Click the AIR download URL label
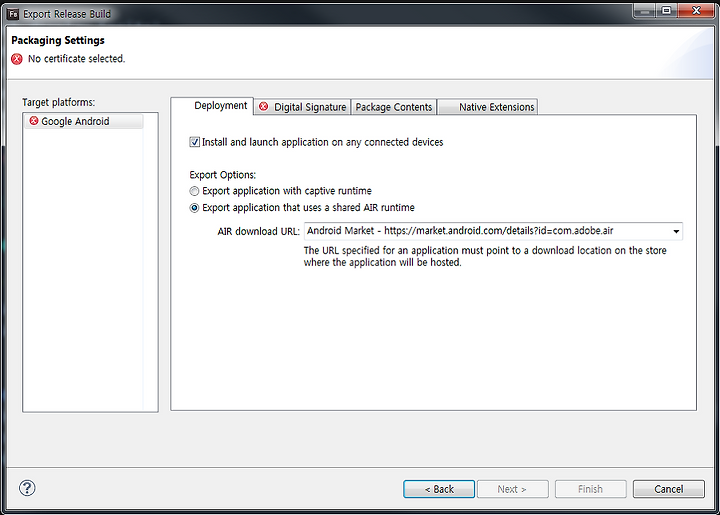This screenshot has height=515, width=720. click(259, 231)
